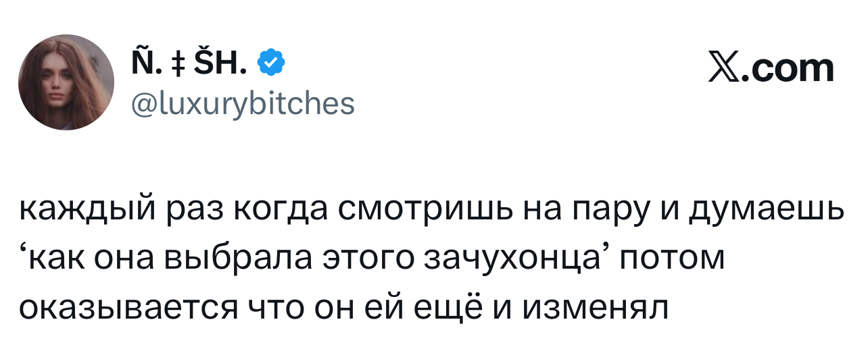Click the X logo in the watermark

tap(724, 68)
